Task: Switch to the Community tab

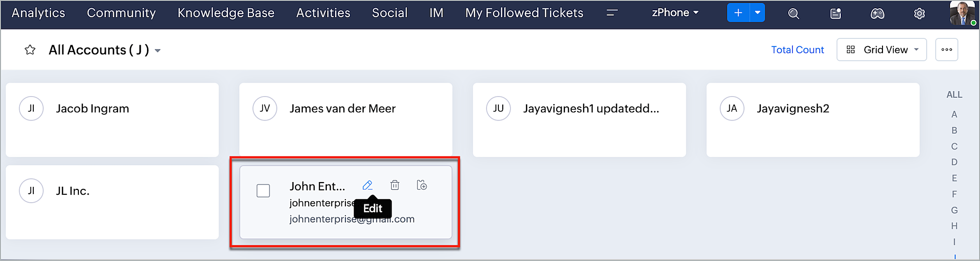Action: point(121,13)
